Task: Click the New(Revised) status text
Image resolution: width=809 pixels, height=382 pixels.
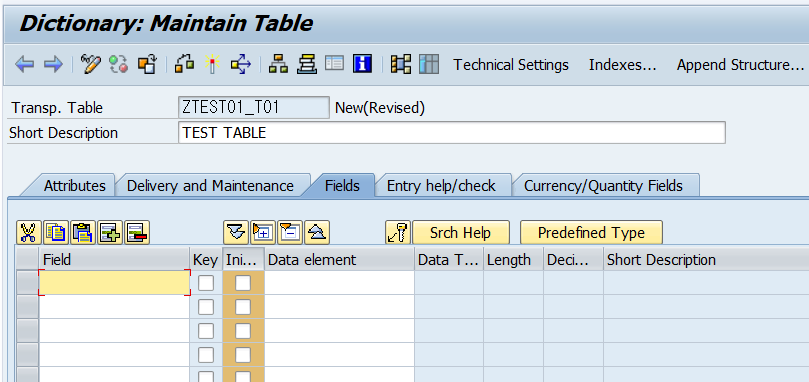Action: point(380,108)
